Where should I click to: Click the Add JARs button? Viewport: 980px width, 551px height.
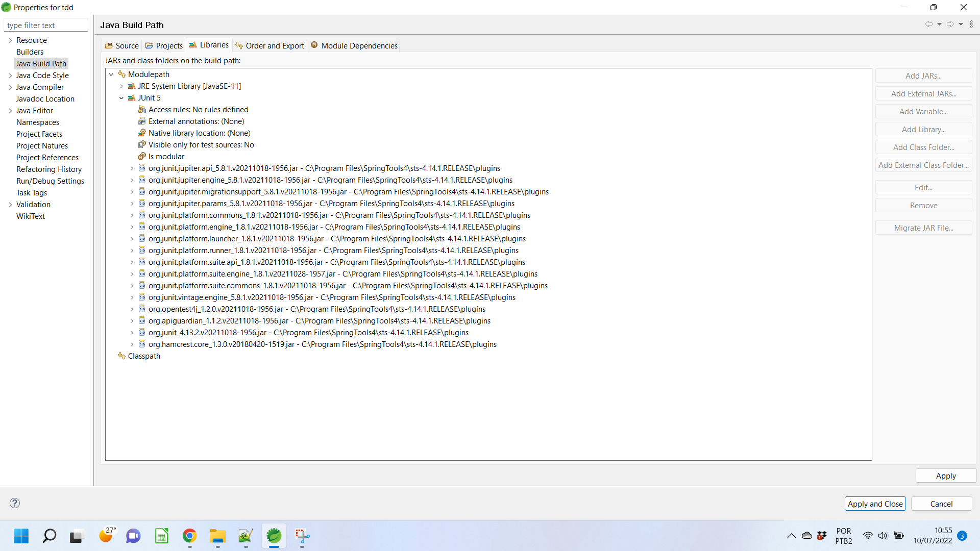923,76
